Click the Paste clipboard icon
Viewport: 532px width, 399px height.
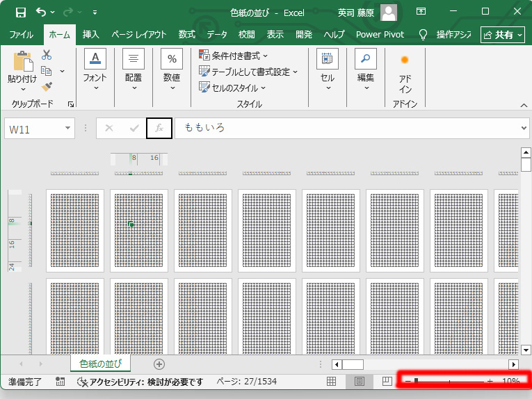(x=22, y=63)
